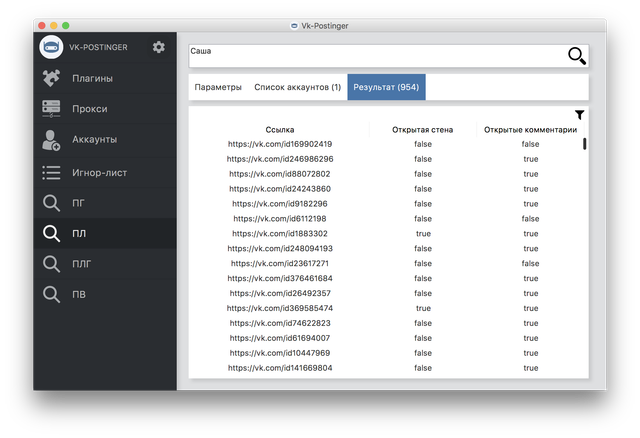Open the Аккаунты section
Screen dimensions: 640x438
105,140
